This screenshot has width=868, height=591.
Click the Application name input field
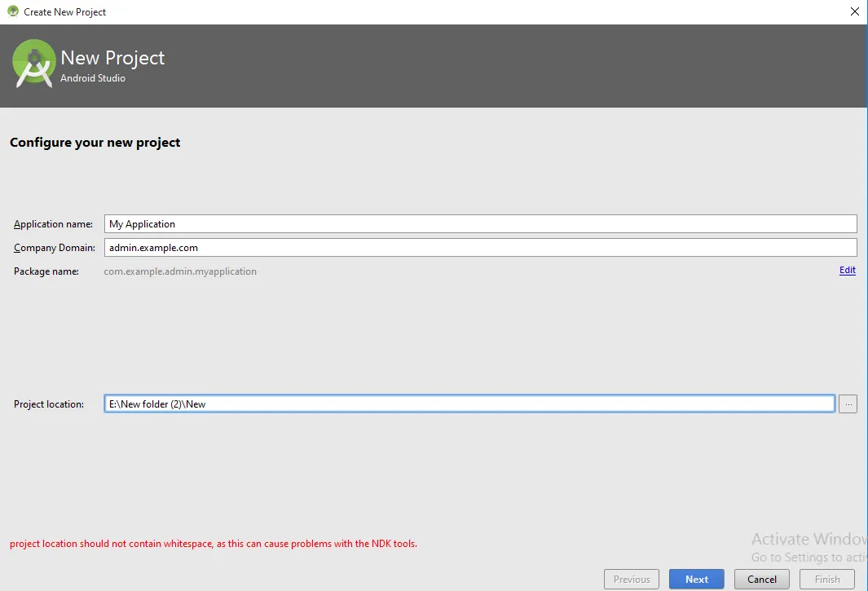(481, 224)
